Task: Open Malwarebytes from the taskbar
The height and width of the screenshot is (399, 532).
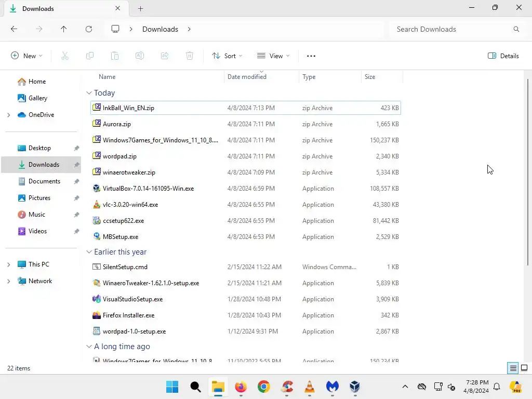Action: (332, 387)
